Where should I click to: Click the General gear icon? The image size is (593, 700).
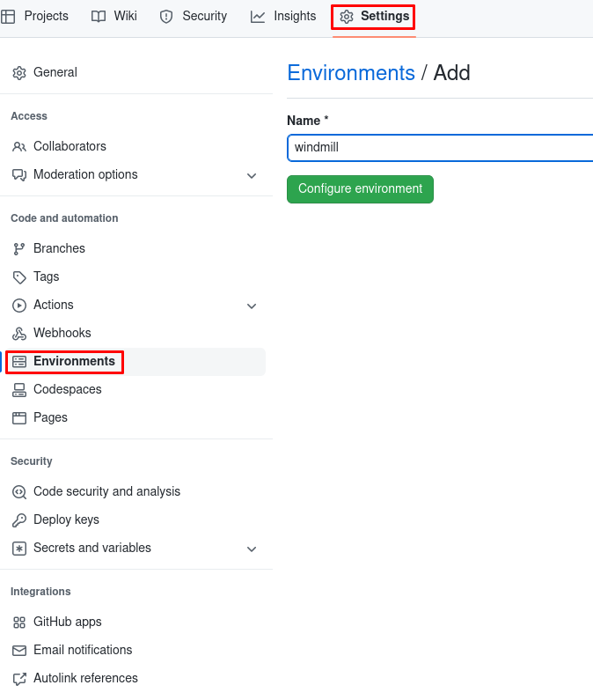pos(19,73)
